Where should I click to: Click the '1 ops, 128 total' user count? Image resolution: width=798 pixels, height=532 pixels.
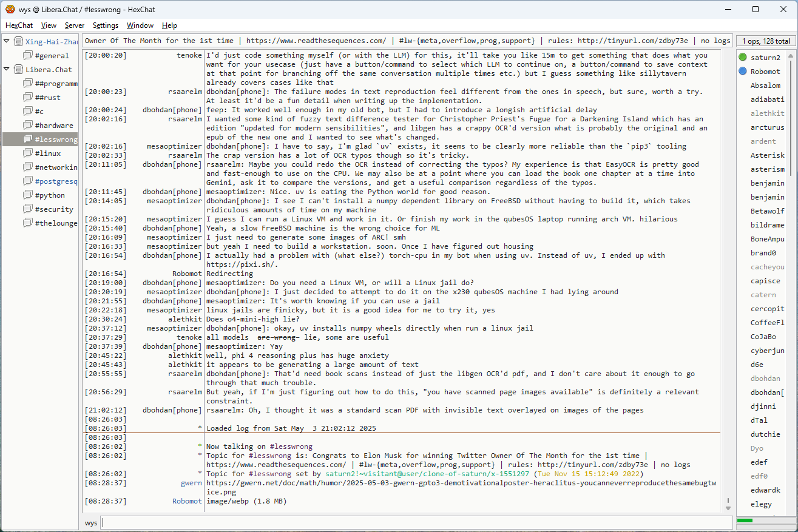pyautogui.click(x=766, y=41)
